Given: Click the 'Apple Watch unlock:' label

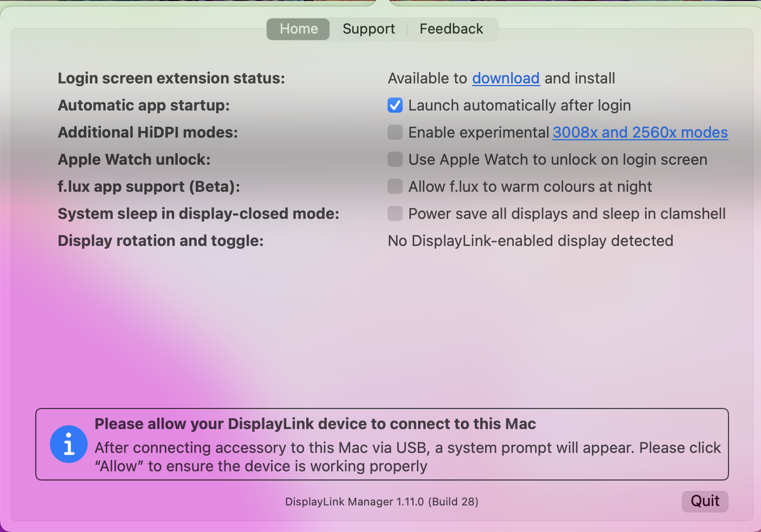Looking at the screenshot, I should pos(134,160).
